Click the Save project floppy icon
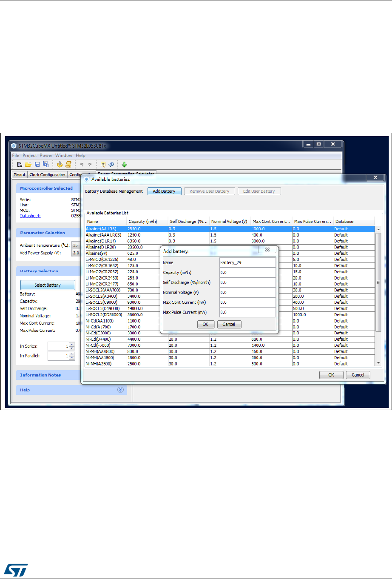 pyautogui.click(x=37, y=165)
